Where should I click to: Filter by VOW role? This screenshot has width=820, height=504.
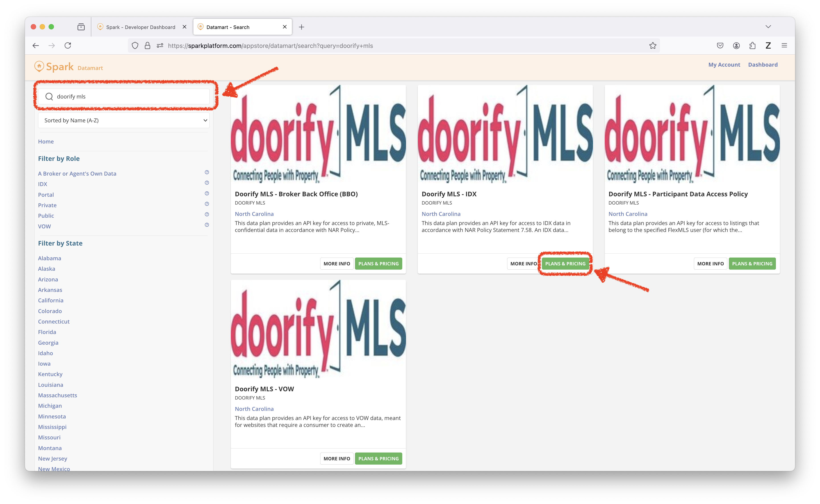click(x=44, y=226)
